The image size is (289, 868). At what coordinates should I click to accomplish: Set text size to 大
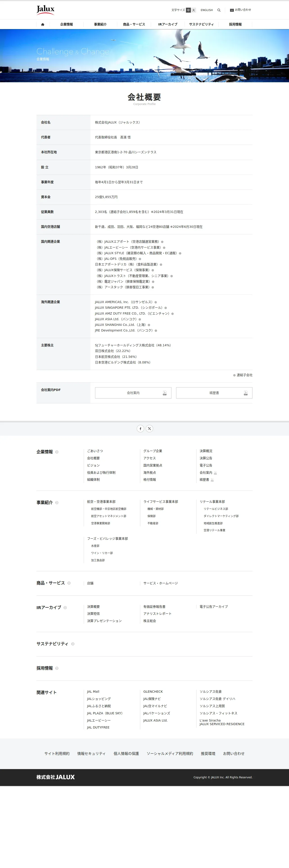click(x=193, y=10)
